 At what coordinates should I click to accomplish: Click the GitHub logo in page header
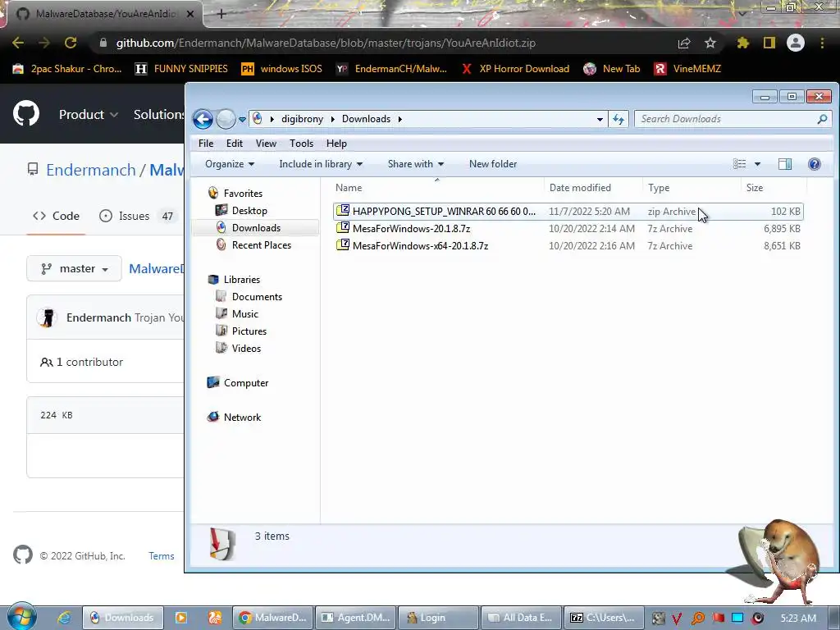tap(26, 113)
